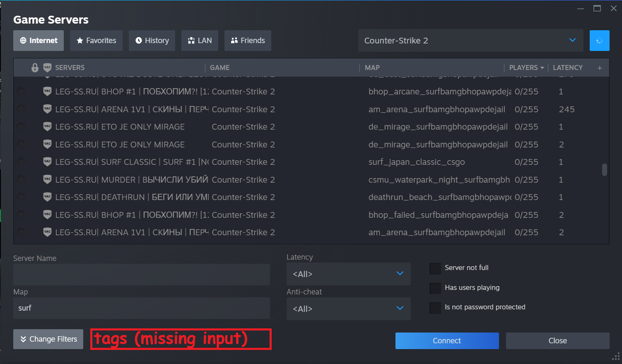Click the plus icon beside the LATENCY column
The height and width of the screenshot is (364, 622).
600,67
